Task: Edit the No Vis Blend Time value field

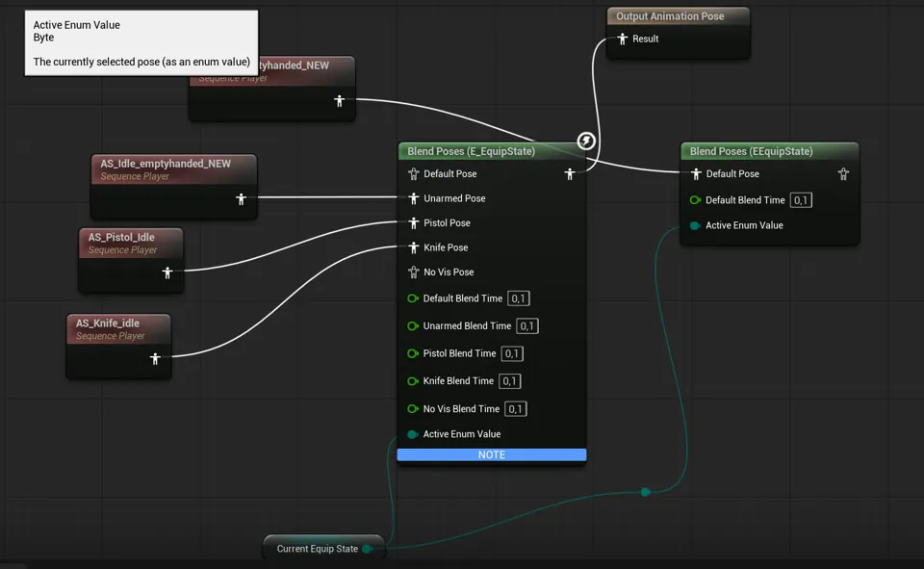Action: click(x=515, y=408)
